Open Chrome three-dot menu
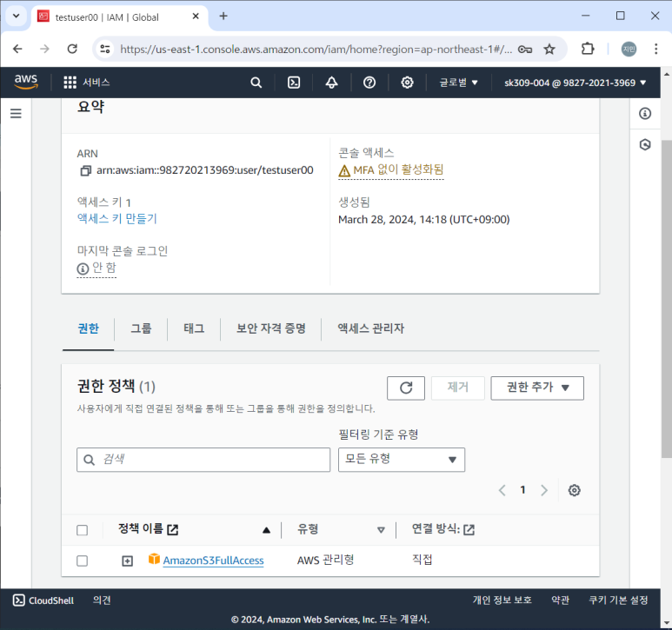Screen dimensions: 672x630 pyautogui.click(x=655, y=50)
